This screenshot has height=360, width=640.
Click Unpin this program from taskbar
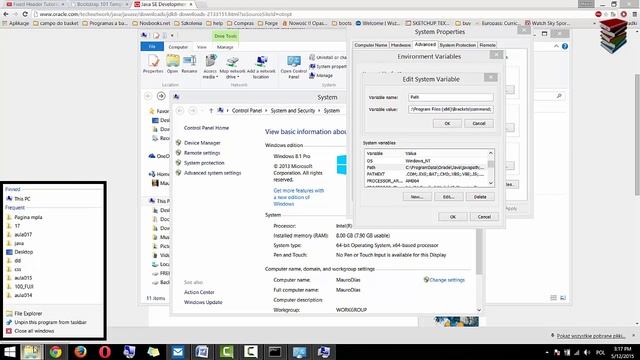click(50, 322)
